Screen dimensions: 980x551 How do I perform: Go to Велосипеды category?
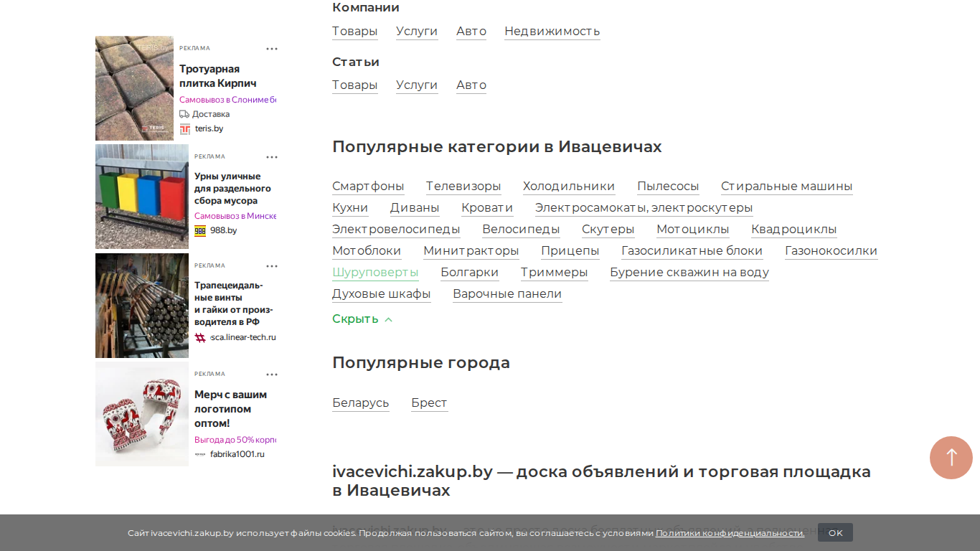521,230
